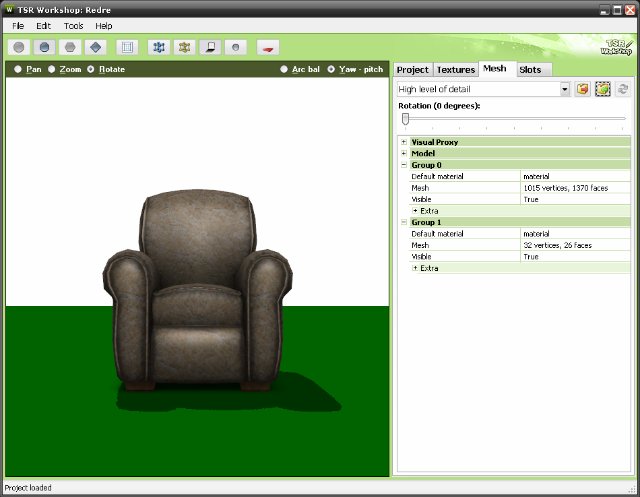640x497 pixels.
Task: Toggle the grid display toolbar icon
Action: 126,47
